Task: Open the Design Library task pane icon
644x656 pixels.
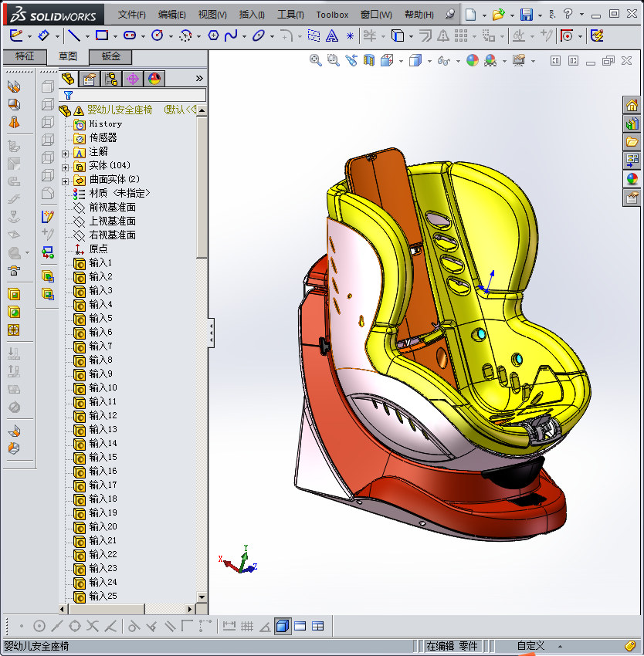Action: click(632, 123)
